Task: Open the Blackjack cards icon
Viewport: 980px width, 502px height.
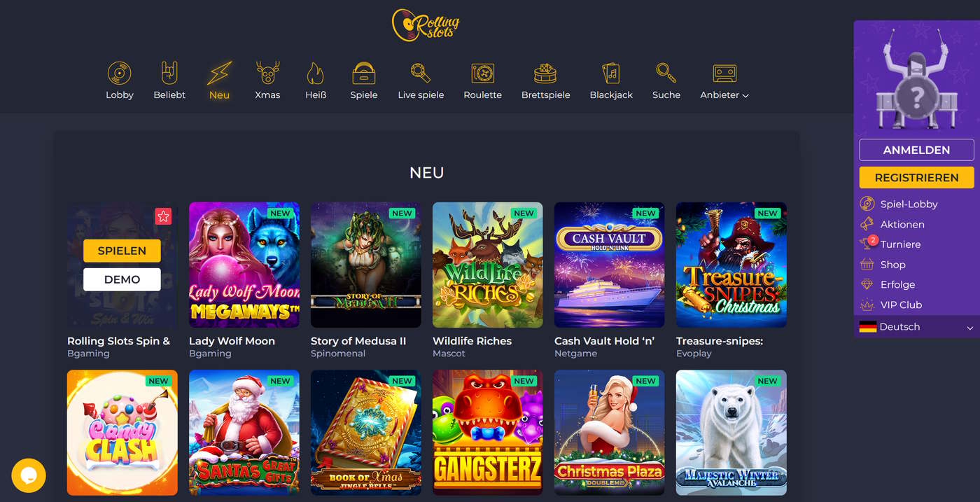Action: point(611,74)
